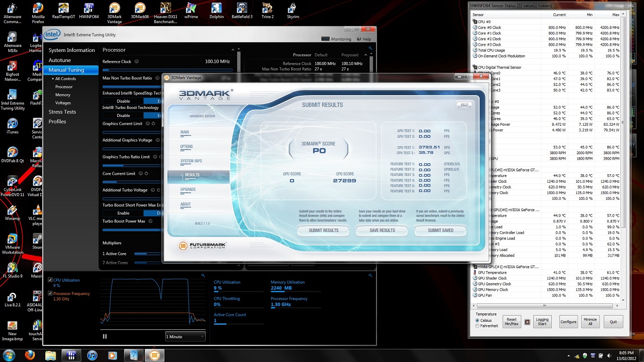Open FL Studio 9 desktop shortcut
Screen dimensions: 644x362
13,270
